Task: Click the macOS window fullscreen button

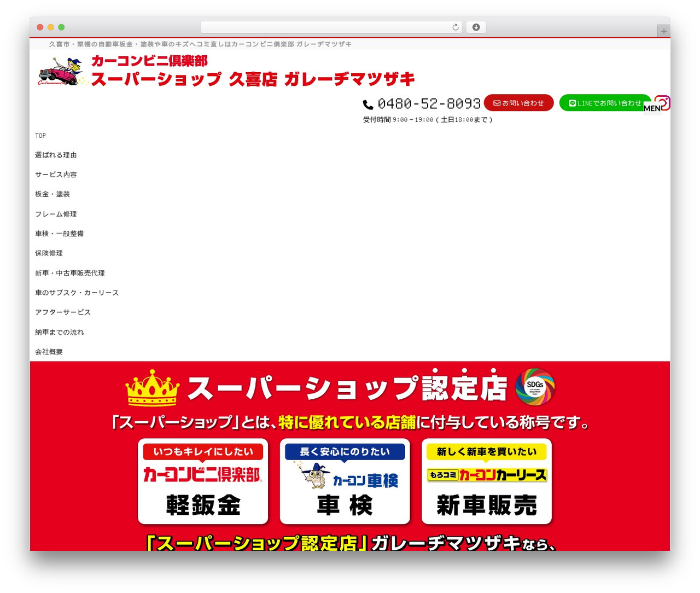Action: pyautogui.click(x=61, y=27)
